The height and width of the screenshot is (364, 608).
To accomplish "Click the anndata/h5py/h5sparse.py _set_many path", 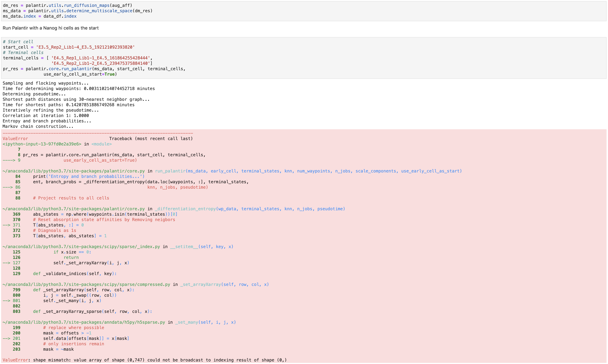I will point(83,322).
